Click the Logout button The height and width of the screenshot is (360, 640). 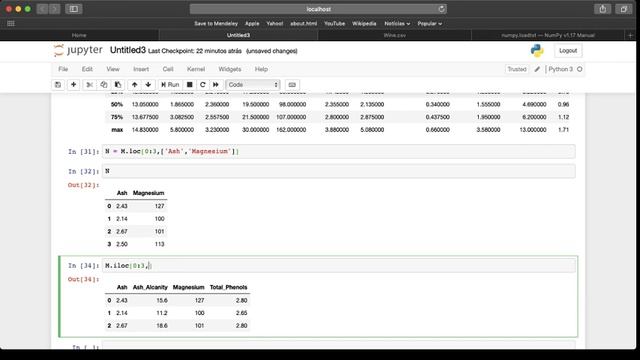click(x=568, y=51)
